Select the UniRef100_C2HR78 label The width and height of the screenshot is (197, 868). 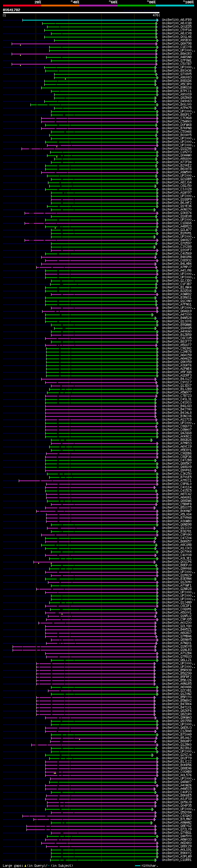[177, 352]
